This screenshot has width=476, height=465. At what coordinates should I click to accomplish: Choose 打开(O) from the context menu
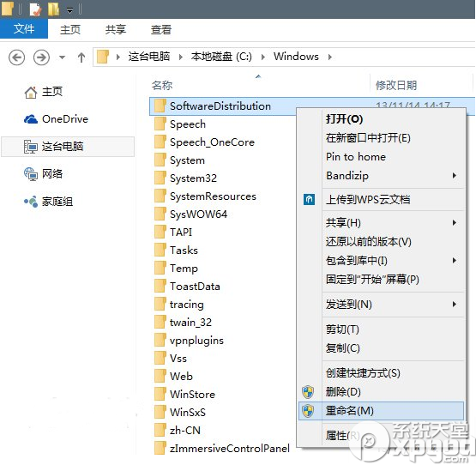pyautogui.click(x=382, y=119)
